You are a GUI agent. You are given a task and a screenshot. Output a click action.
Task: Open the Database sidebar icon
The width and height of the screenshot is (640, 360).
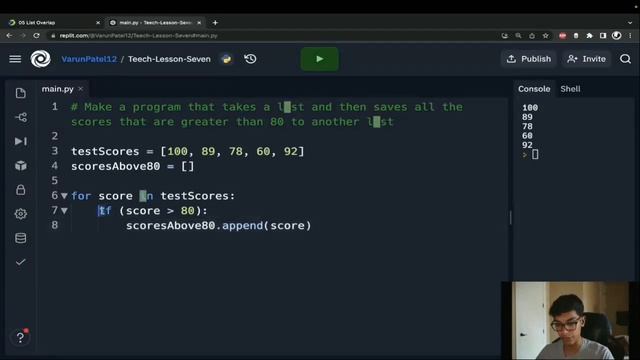click(20, 238)
